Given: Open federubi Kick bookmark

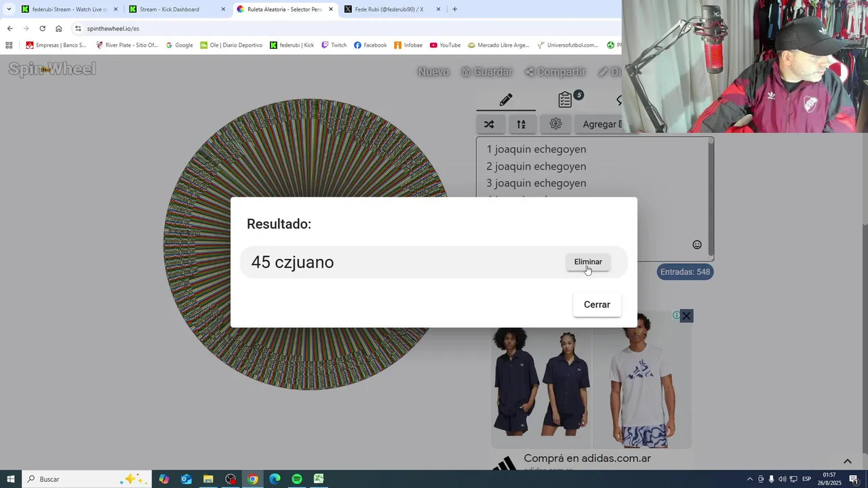Looking at the screenshot, I should tap(292, 45).
